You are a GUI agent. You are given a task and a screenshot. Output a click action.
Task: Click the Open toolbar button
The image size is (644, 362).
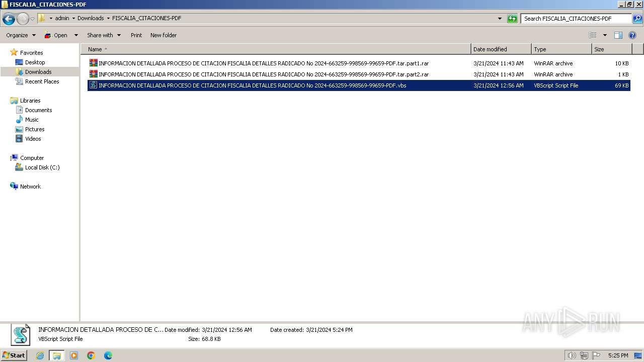coord(56,35)
